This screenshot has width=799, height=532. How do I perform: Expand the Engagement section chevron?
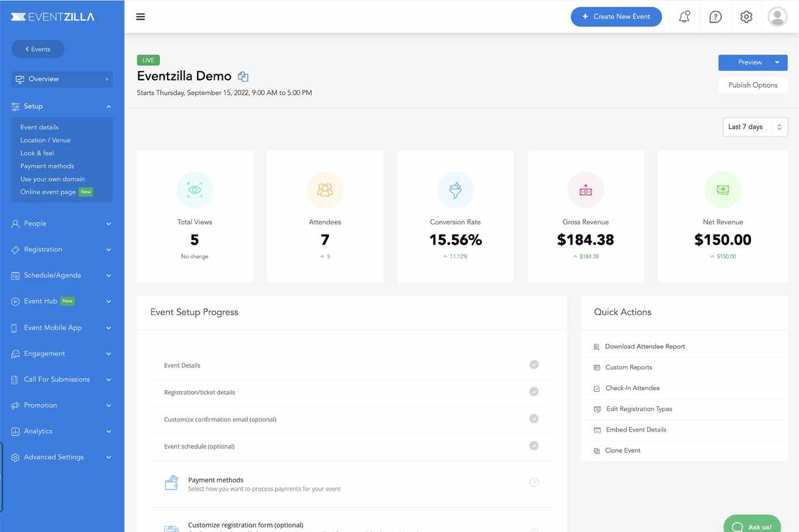pos(109,354)
